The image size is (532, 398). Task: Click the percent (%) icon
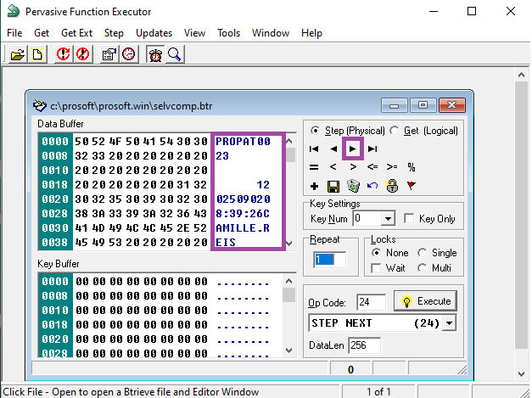(412, 167)
